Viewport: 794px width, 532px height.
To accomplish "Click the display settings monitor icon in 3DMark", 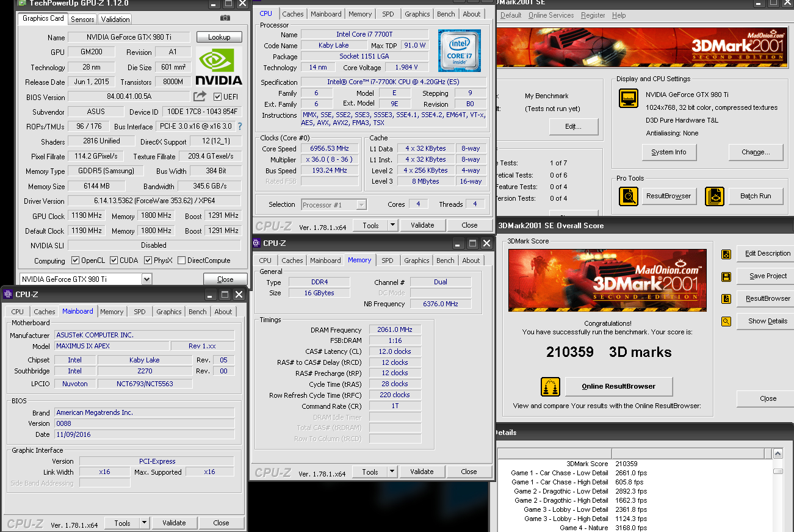I will click(629, 99).
